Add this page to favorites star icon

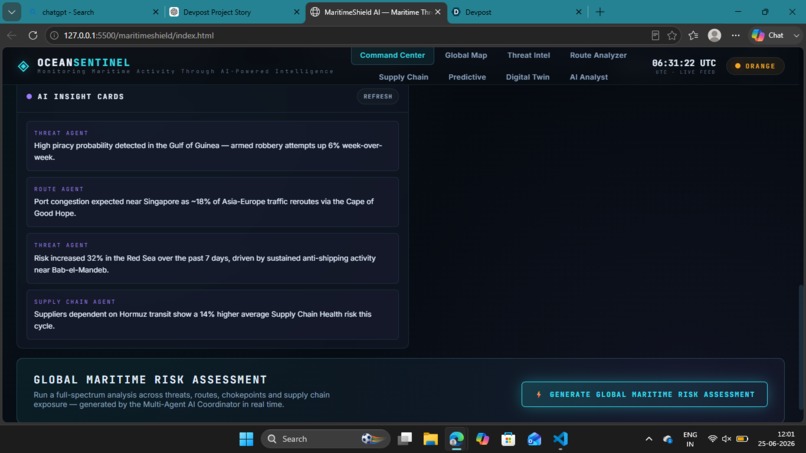pos(672,35)
